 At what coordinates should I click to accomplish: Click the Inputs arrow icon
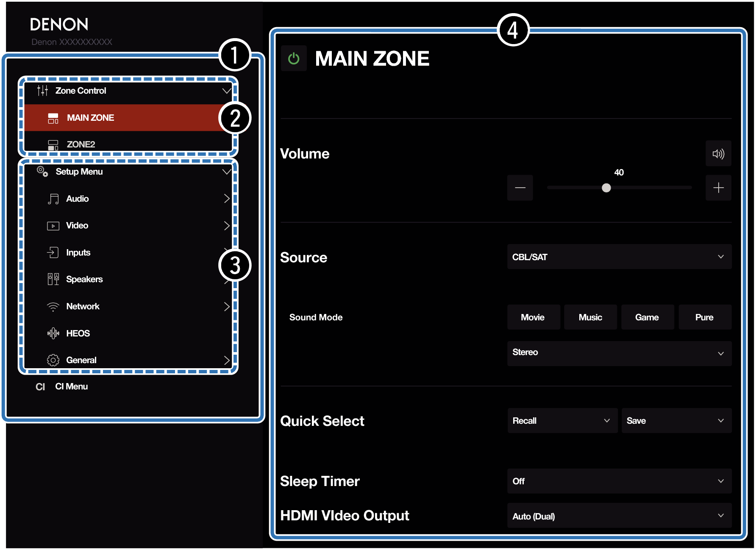[x=53, y=253]
